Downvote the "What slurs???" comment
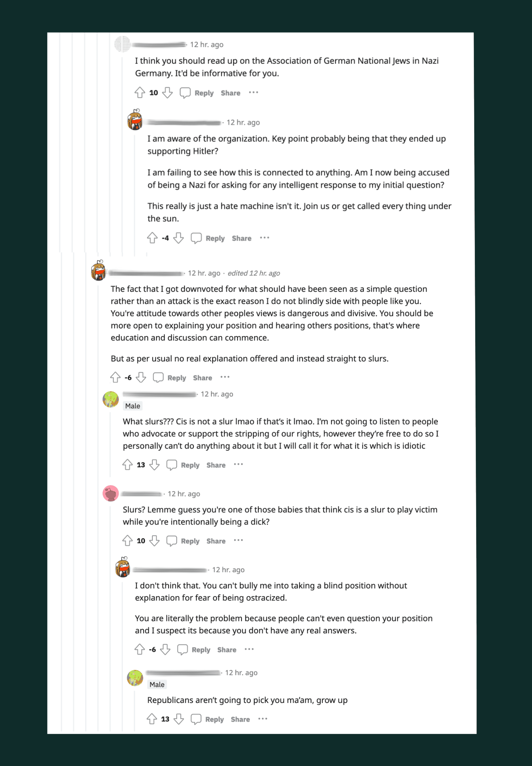Image resolution: width=532 pixels, height=766 pixels. (x=154, y=465)
